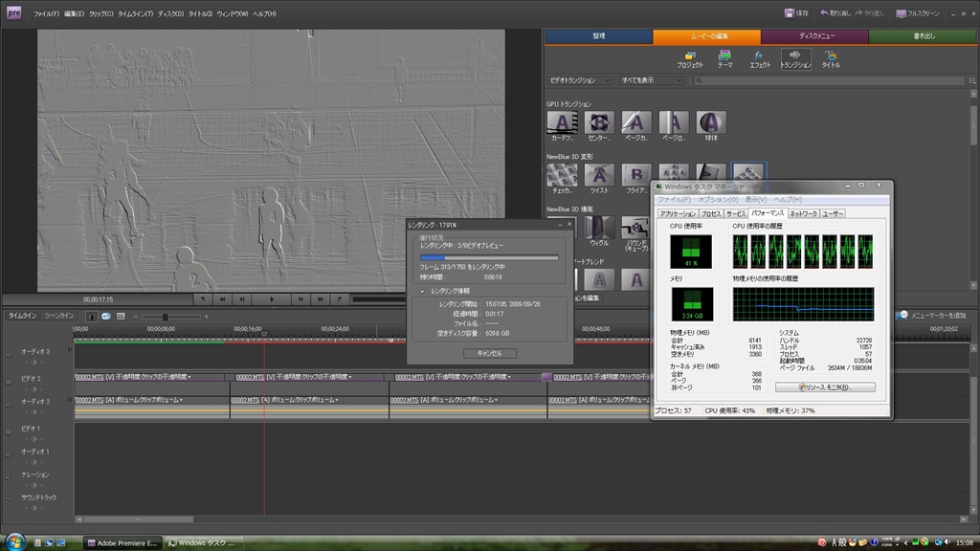Click the 保存 (Save) icon
Screen dimensions: 980x551
click(x=790, y=13)
